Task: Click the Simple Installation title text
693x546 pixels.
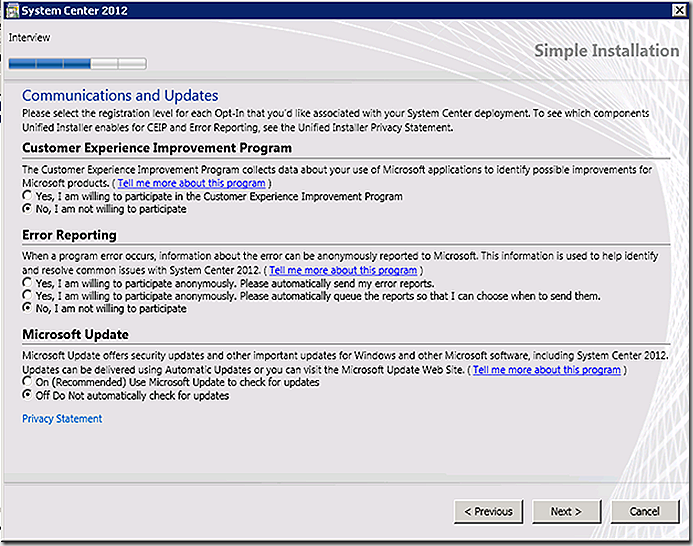Action: click(x=606, y=50)
